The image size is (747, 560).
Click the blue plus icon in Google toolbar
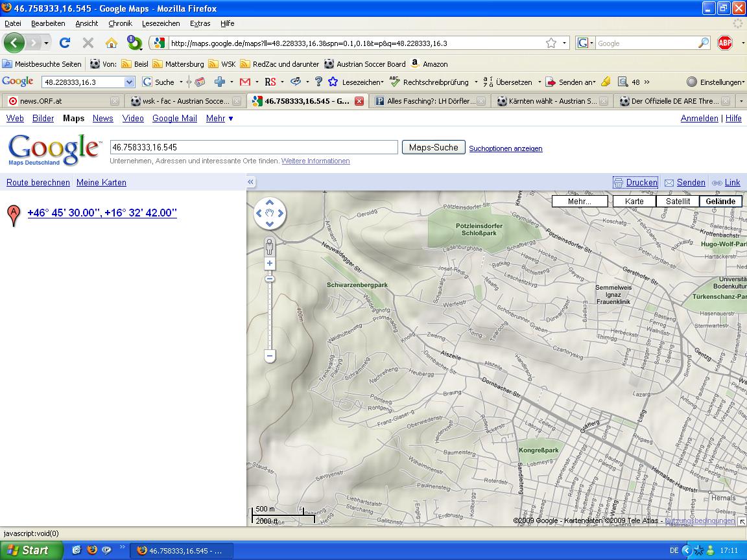220,82
